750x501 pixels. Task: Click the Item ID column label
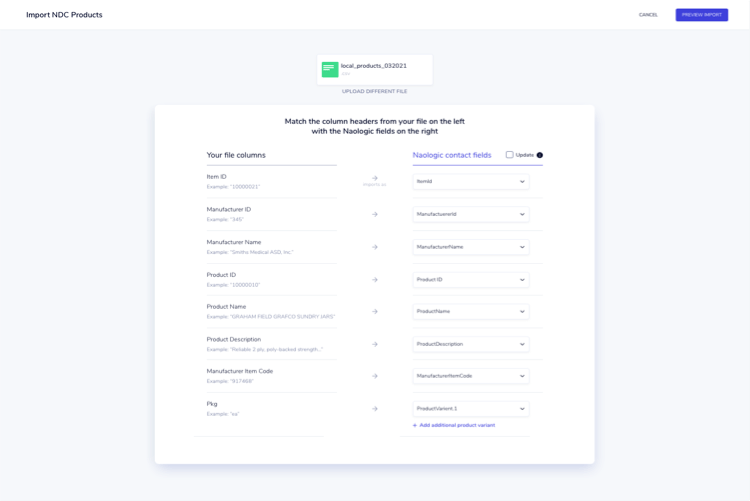(x=216, y=177)
